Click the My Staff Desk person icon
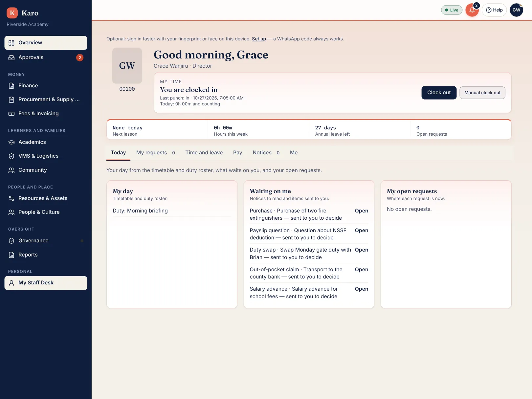Image resolution: width=532 pixels, height=399 pixels. 11,283
